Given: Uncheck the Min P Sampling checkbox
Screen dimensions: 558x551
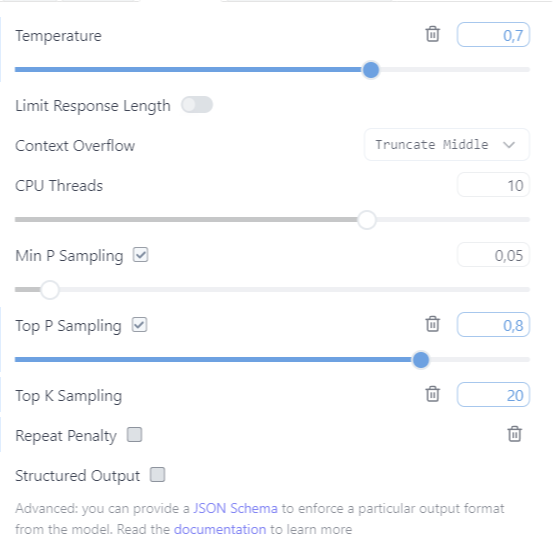Looking at the screenshot, I should pyautogui.click(x=141, y=255).
